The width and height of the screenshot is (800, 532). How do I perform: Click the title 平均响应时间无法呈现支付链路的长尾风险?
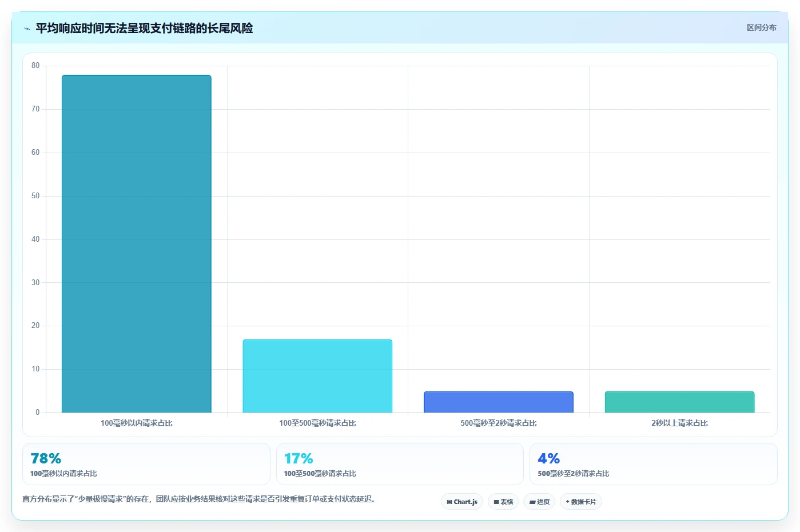pyautogui.click(x=144, y=28)
